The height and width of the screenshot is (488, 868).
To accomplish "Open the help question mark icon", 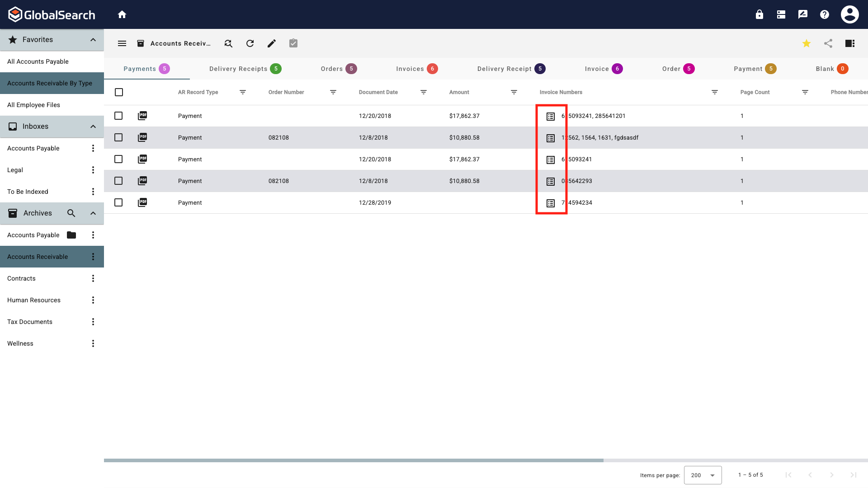I will [824, 14].
